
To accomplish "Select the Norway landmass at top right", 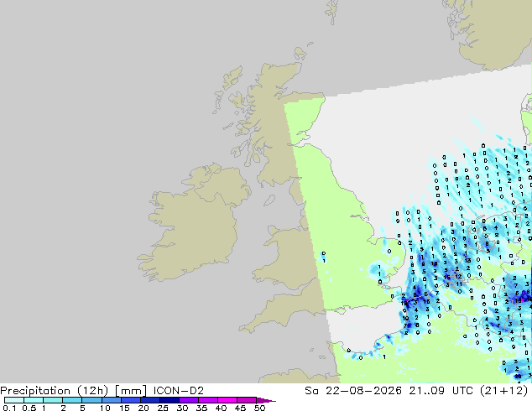I will click(x=493, y=32).
